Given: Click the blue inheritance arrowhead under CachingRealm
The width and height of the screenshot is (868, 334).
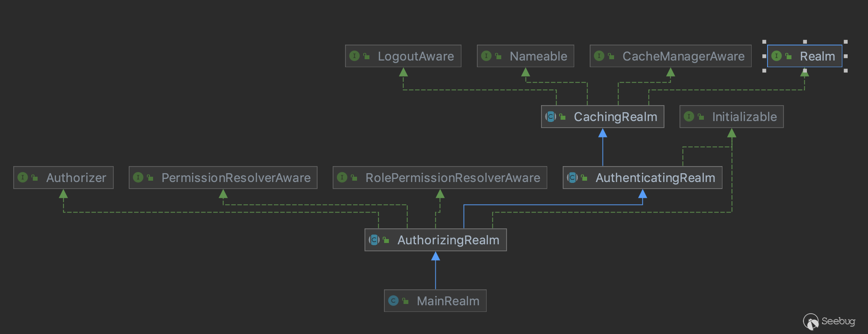Looking at the screenshot, I should [x=603, y=133].
